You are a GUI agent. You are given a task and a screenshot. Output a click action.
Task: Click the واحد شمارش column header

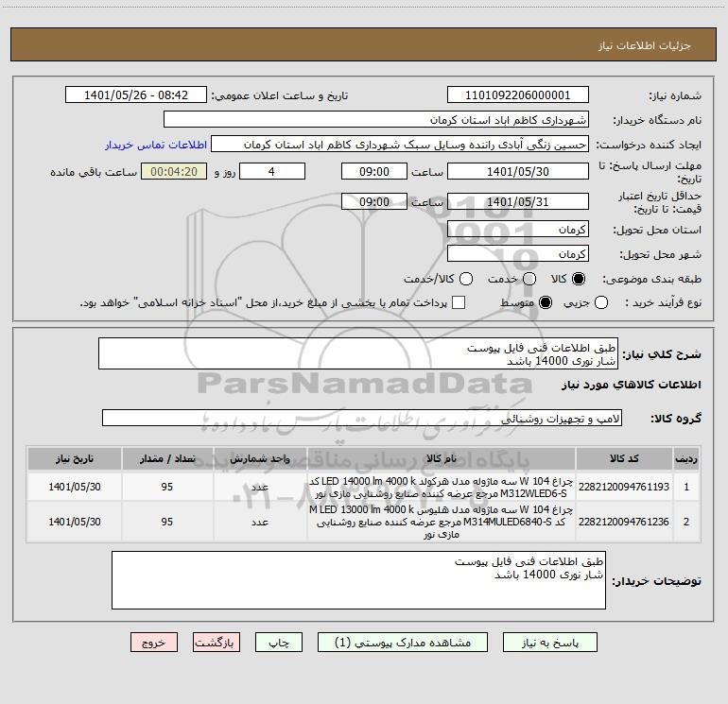pos(260,458)
